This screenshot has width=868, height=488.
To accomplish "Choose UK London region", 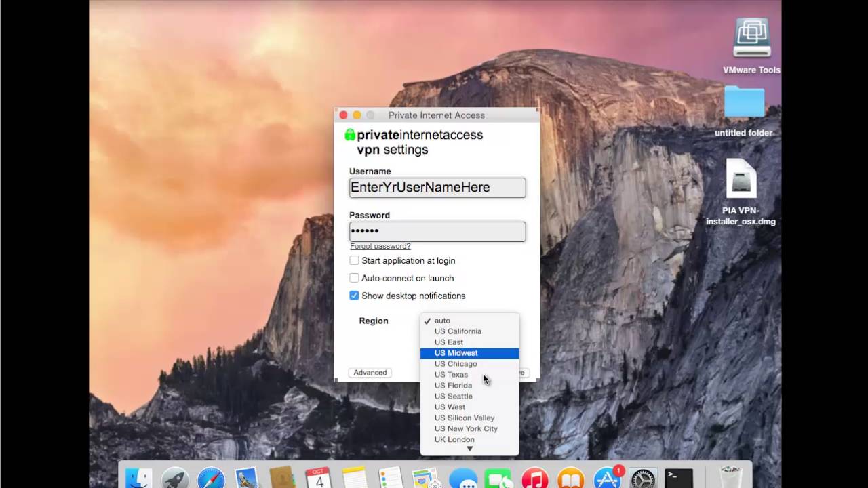I will coord(469,440).
